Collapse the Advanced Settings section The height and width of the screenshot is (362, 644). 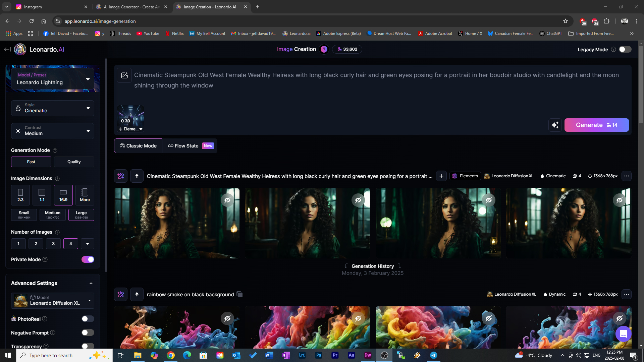tap(91, 283)
